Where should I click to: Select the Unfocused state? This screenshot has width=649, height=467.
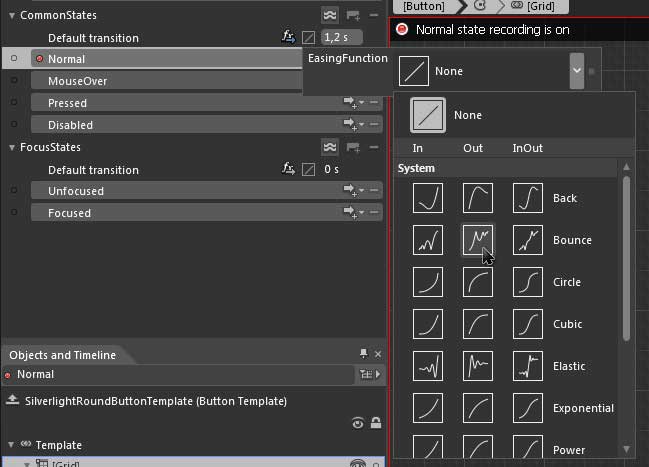coord(207,191)
